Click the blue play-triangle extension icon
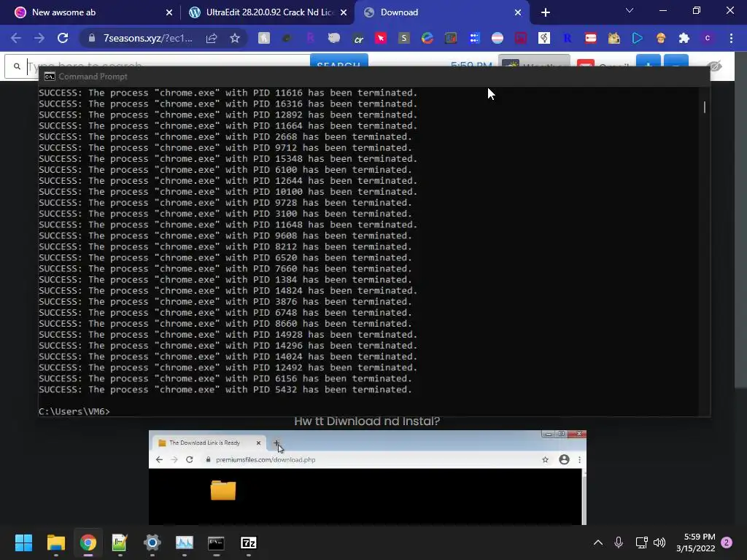This screenshot has width=747, height=560. point(638,38)
